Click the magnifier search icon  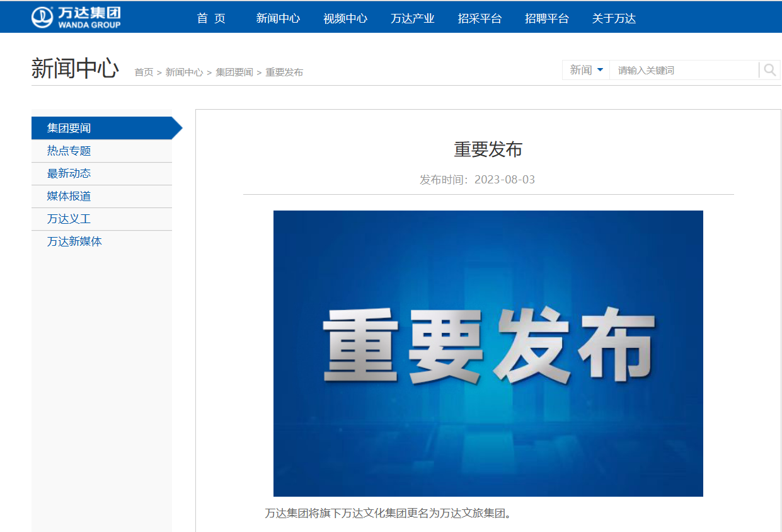pos(769,70)
